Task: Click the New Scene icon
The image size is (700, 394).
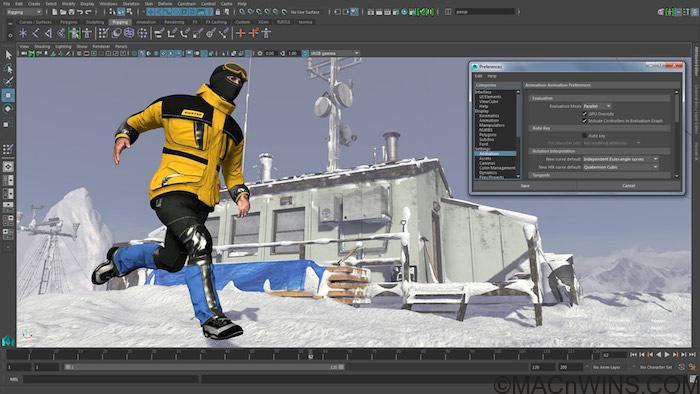Action: point(54,12)
